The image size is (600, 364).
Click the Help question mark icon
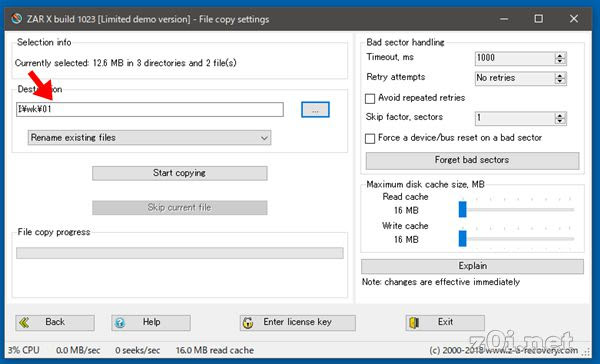point(120,323)
